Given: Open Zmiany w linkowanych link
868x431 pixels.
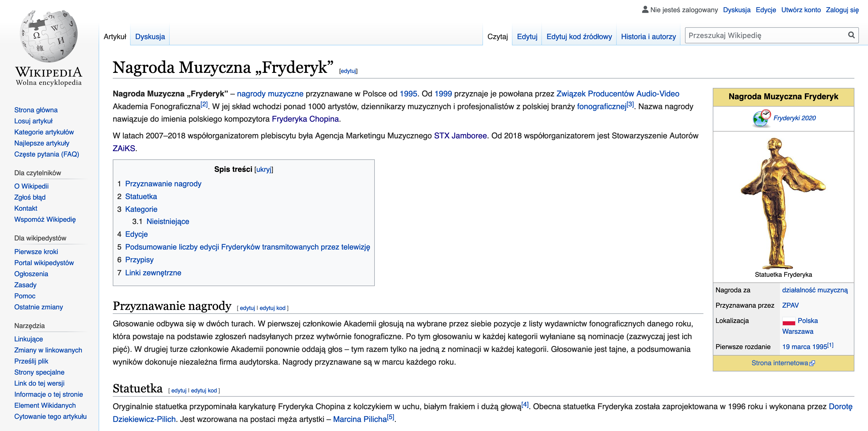Looking at the screenshot, I should (48, 350).
